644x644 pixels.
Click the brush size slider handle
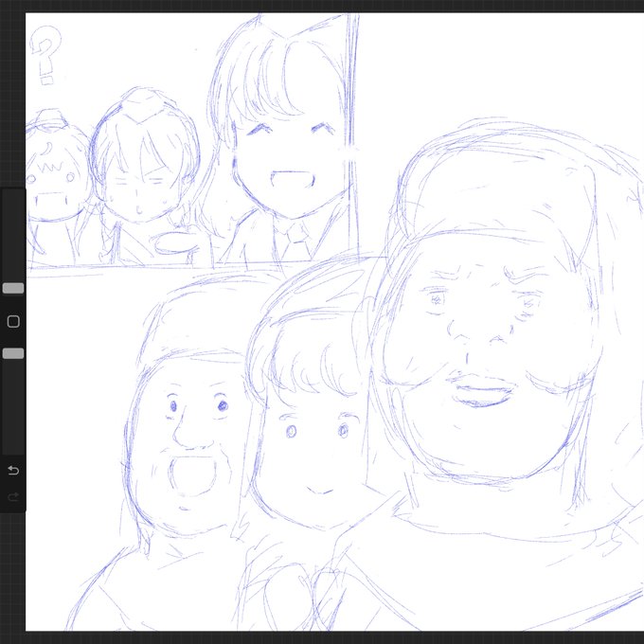13,288
